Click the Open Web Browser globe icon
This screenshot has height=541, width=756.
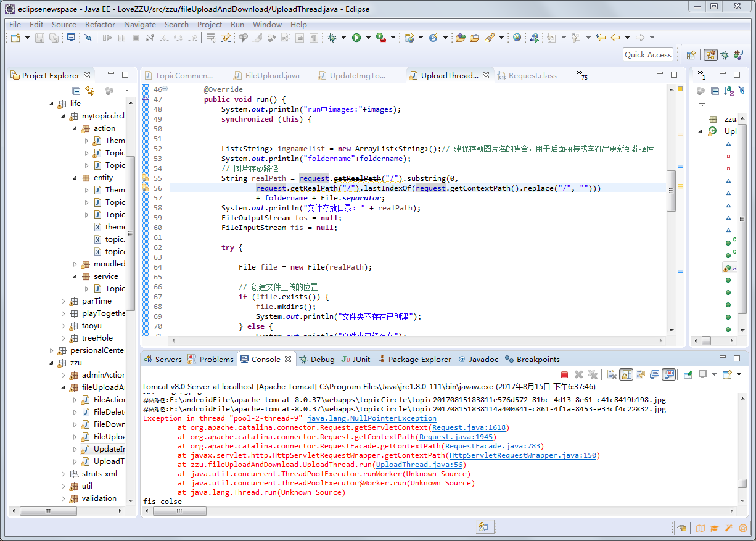517,38
